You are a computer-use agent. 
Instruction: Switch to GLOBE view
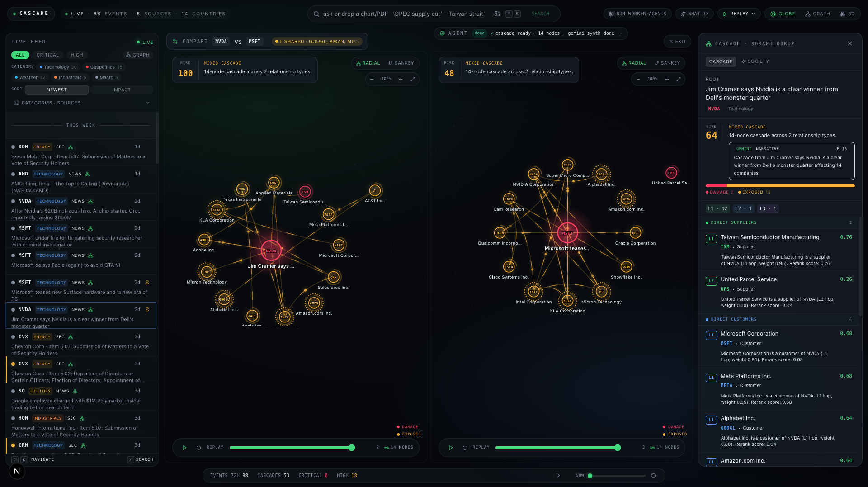783,14
